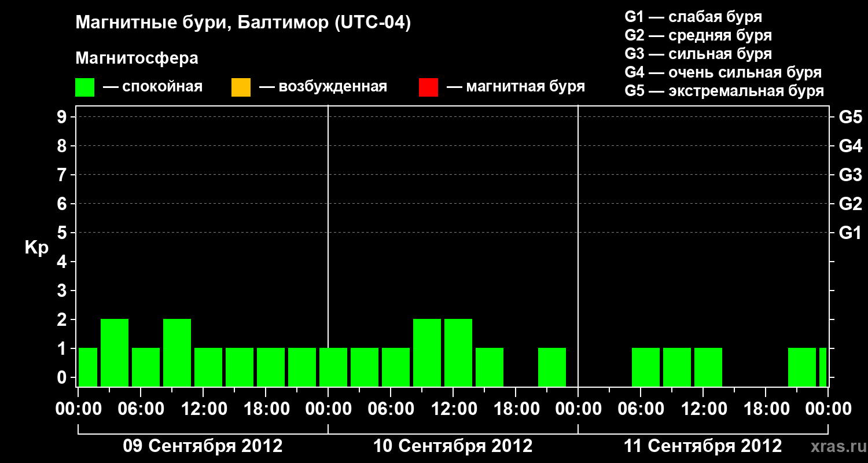Click the '09 Сентября 2012' date label

203,446
